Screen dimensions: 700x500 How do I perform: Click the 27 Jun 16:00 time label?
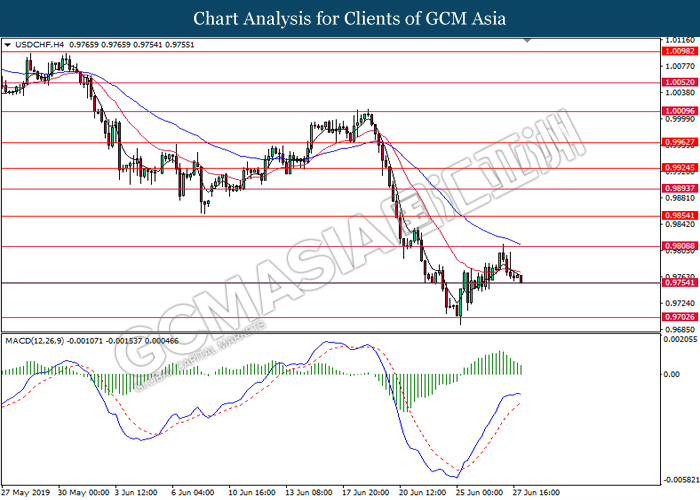click(536, 493)
